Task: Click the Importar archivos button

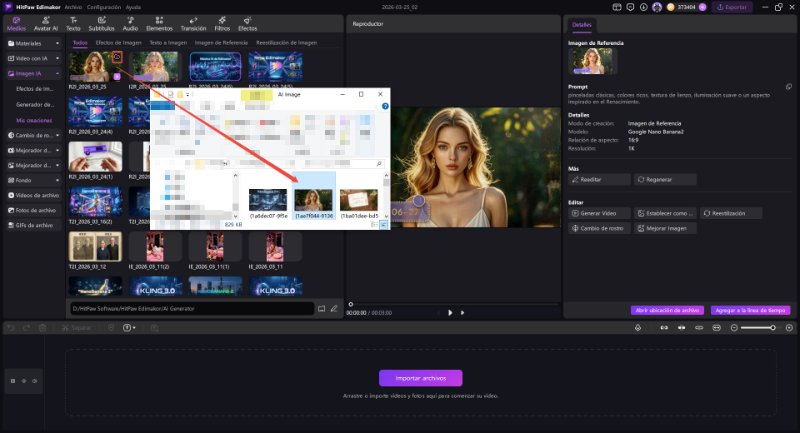Action: click(420, 378)
